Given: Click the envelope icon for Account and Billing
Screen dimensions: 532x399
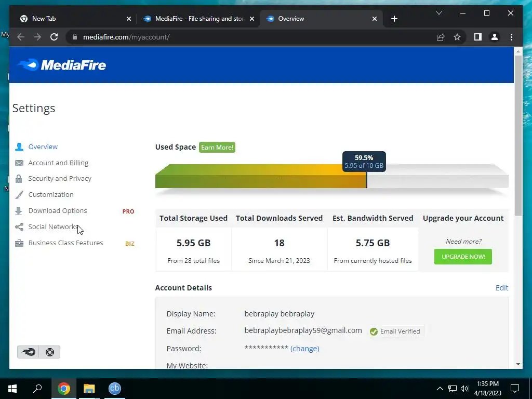Looking at the screenshot, I should pos(19,163).
